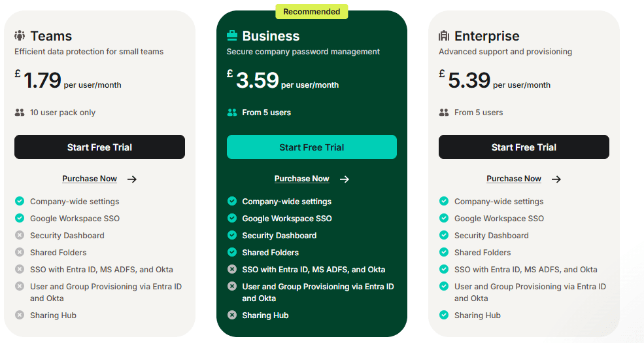This screenshot has width=644, height=343.
Task: Click the arrow next to Business Purchase Now
Action: pyautogui.click(x=345, y=179)
